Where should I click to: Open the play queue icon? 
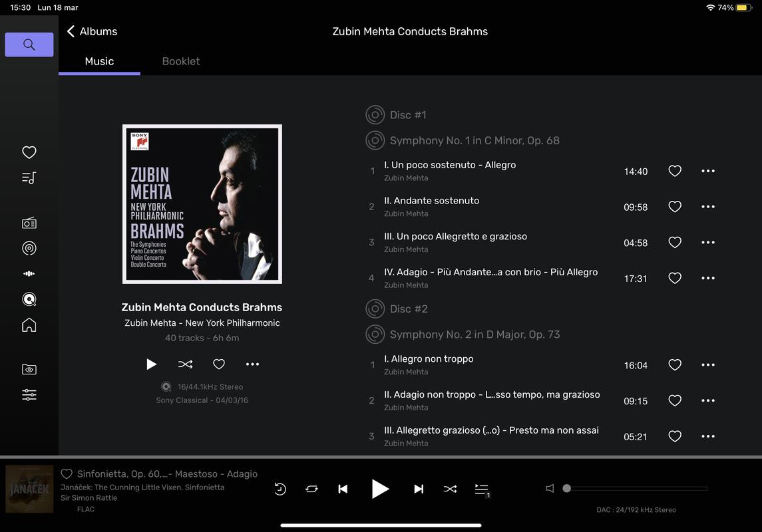pos(482,489)
